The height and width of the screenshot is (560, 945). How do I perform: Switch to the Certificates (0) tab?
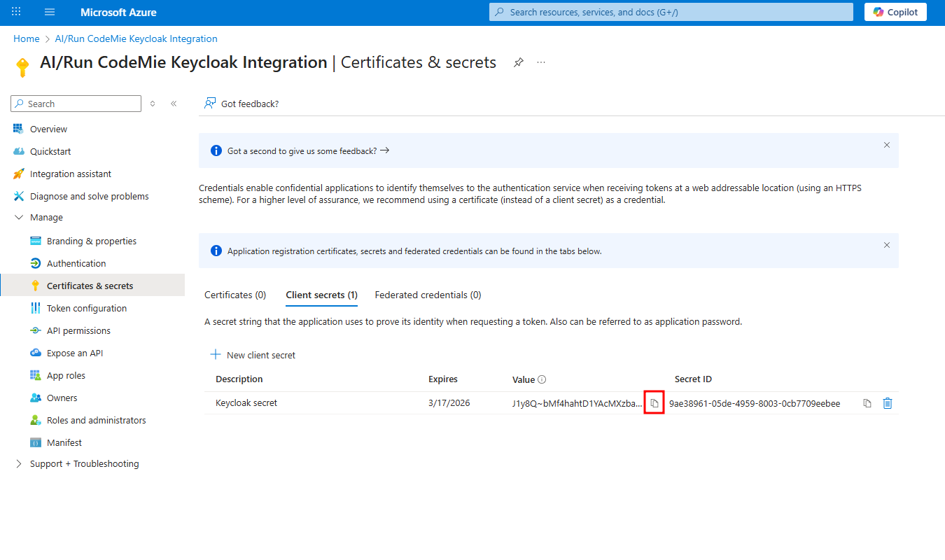(x=235, y=295)
